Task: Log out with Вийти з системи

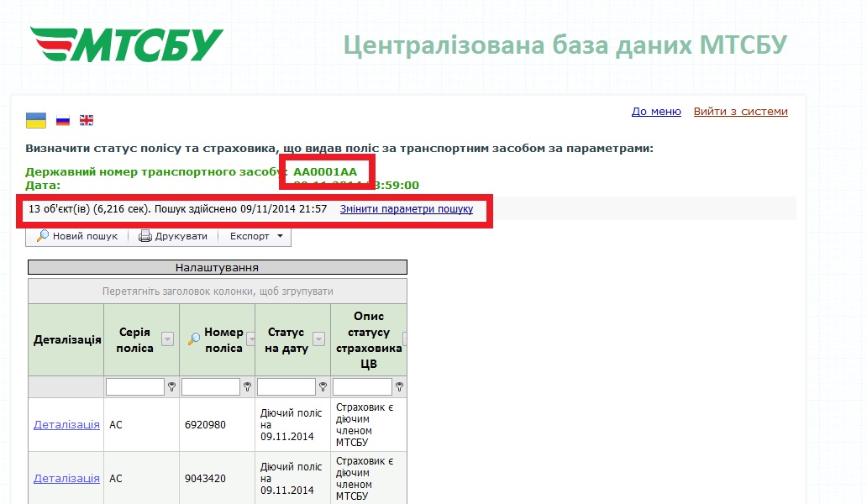Action: [x=740, y=111]
